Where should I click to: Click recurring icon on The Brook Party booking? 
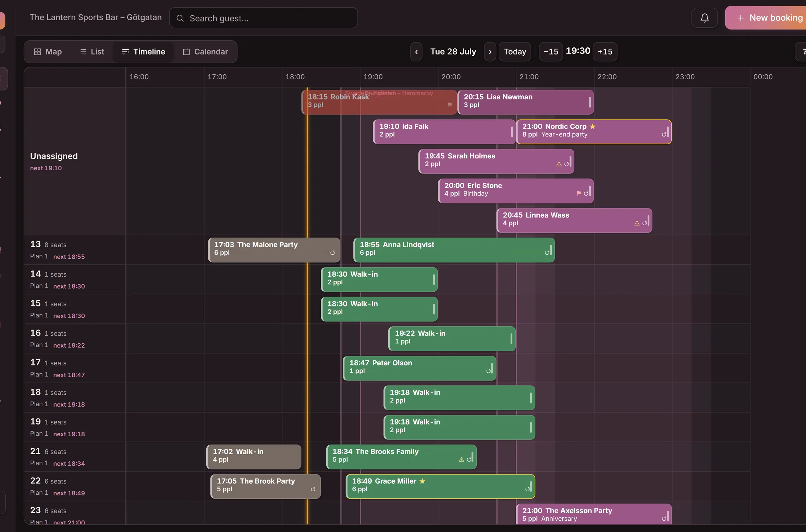(313, 489)
